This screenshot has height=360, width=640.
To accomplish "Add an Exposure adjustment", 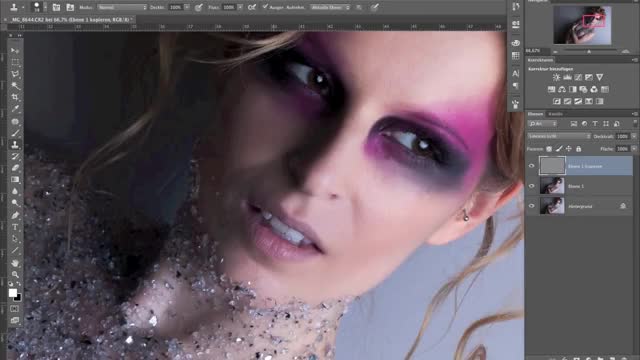I will pos(589,77).
